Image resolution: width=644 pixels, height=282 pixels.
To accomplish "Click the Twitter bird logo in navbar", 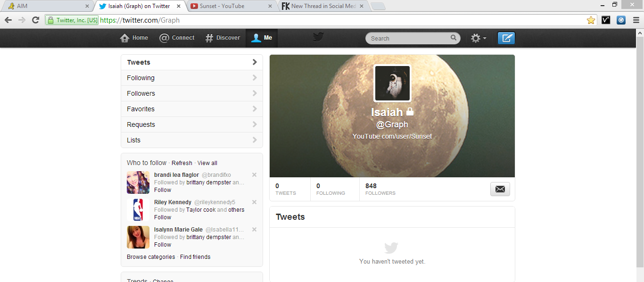I will click(x=318, y=37).
